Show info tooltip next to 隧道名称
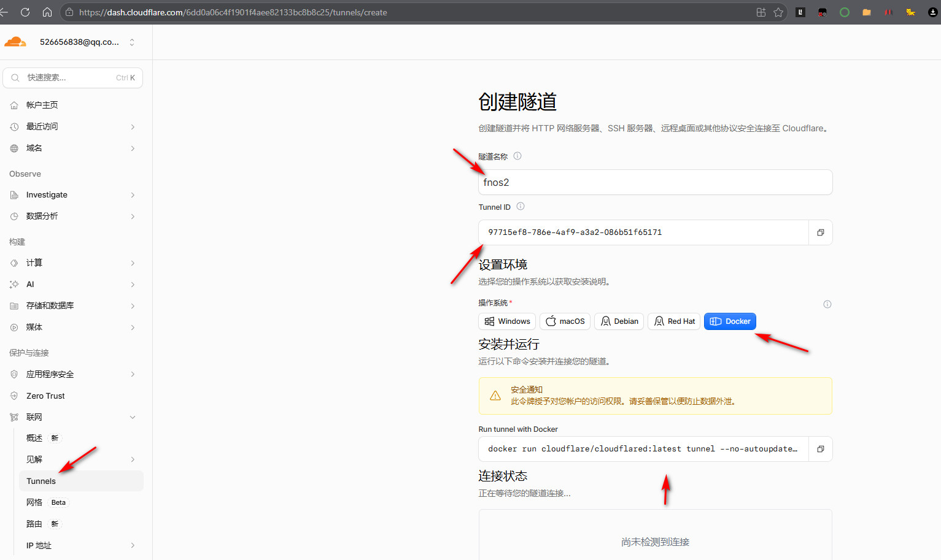Image resolution: width=941 pixels, height=560 pixels. 517,156
